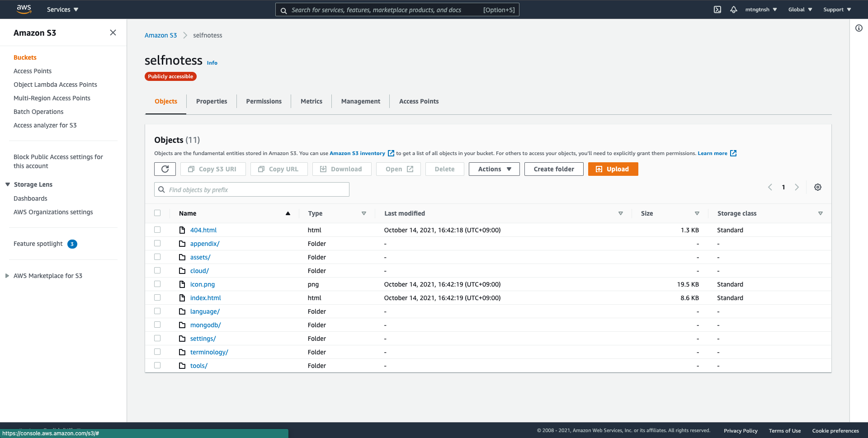Viewport: 868px width, 438px height.
Task: Open Storage class column sort arrow
Action: [x=821, y=213]
